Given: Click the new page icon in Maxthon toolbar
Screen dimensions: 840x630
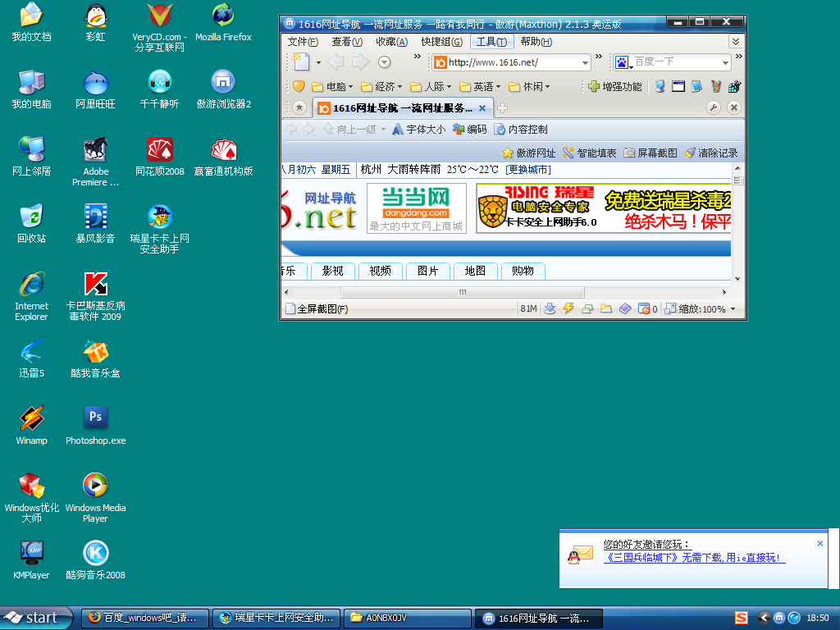Looking at the screenshot, I should click(x=301, y=62).
